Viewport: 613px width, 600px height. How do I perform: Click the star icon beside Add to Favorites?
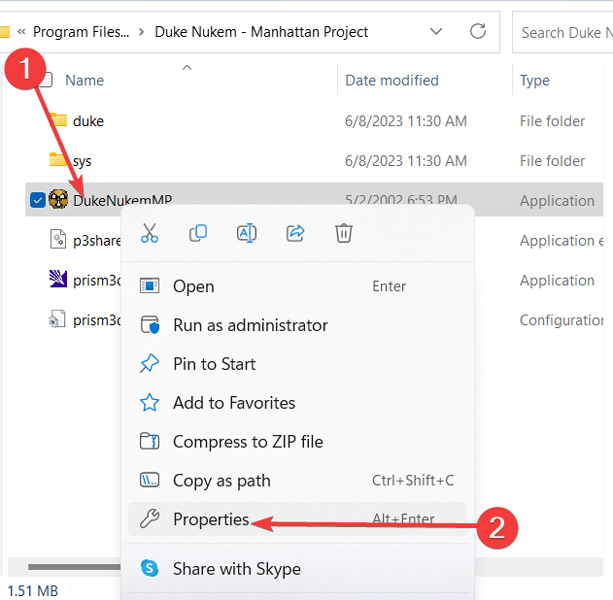point(149,403)
